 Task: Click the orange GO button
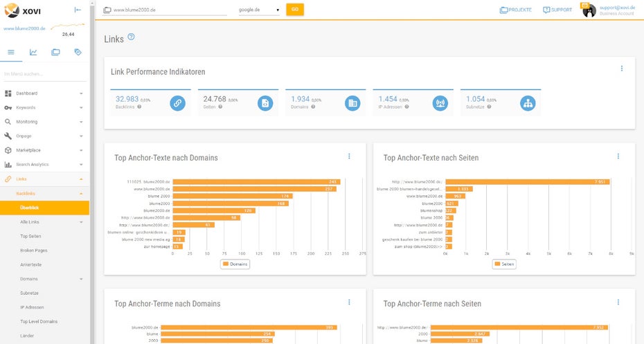click(295, 10)
